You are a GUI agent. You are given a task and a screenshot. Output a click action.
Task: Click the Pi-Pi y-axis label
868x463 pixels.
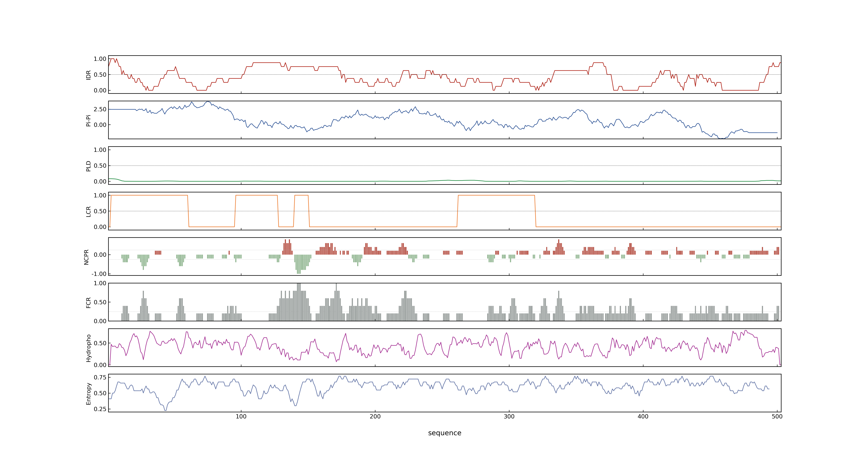[88, 120]
